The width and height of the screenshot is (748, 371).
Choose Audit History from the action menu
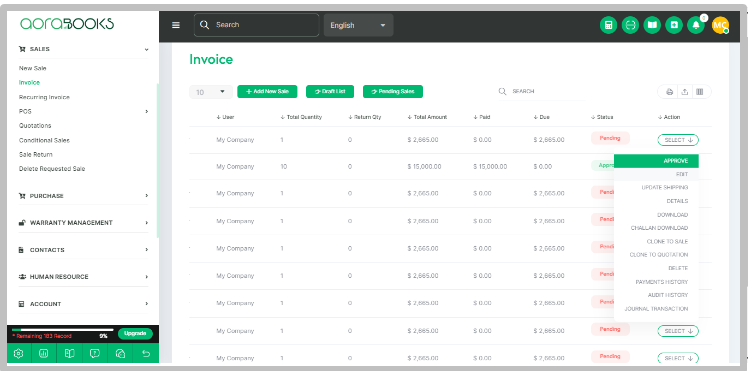pyautogui.click(x=656, y=295)
